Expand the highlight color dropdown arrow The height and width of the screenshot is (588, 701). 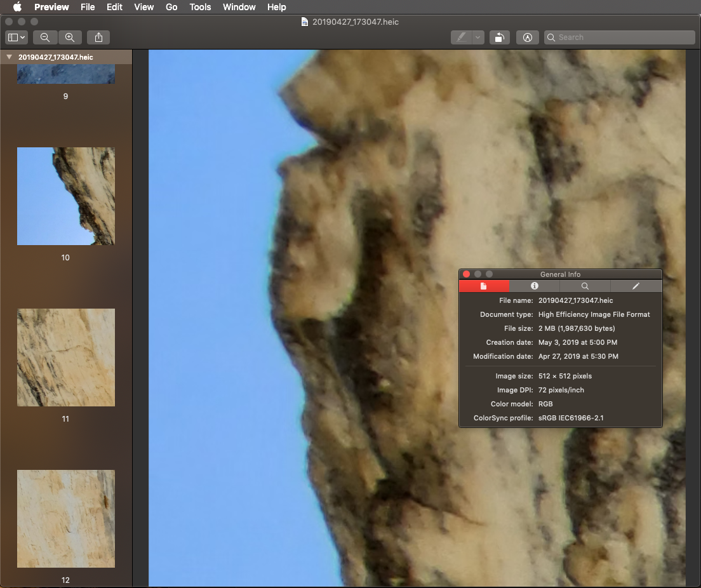478,37
